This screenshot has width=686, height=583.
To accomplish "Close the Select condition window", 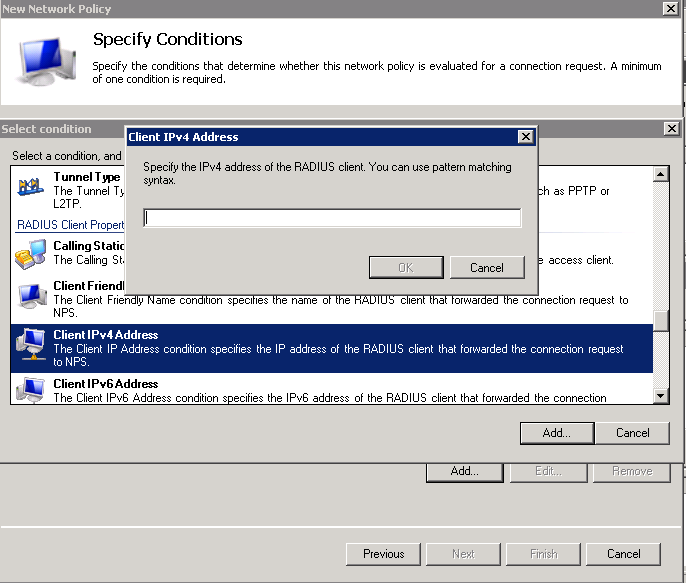I will tap(672, 129).
